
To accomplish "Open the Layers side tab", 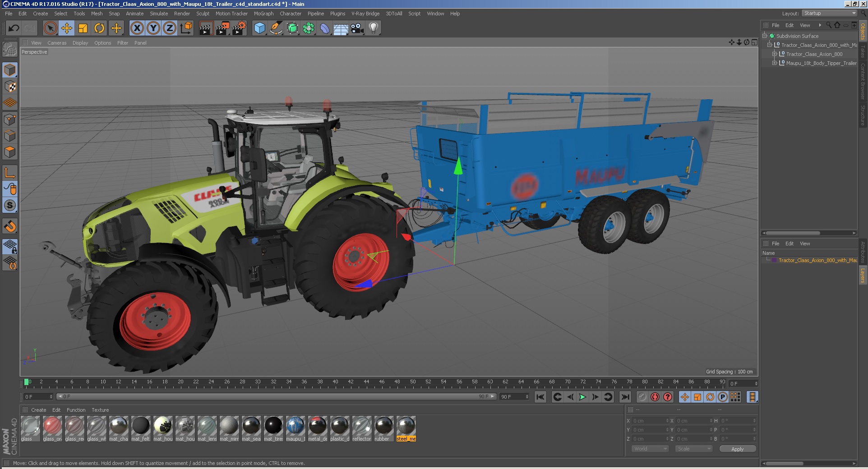I will point(863,276).
